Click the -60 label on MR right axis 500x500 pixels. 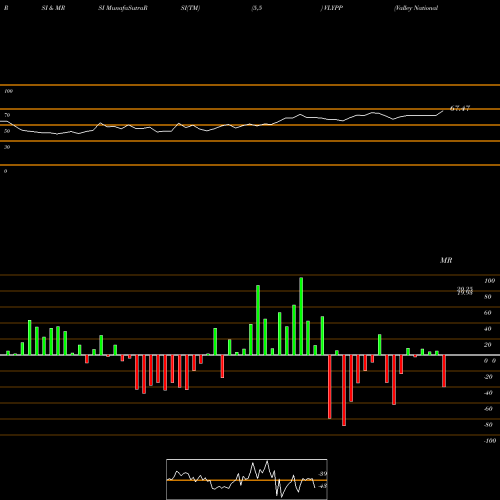pos(488,409)
